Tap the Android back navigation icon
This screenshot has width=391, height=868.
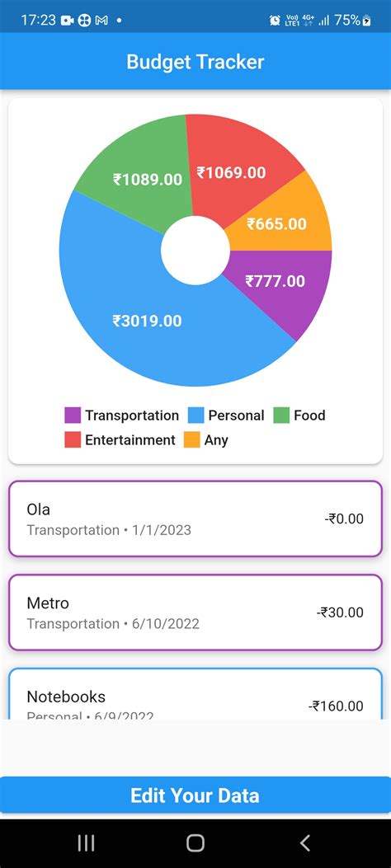pos(304,842)
